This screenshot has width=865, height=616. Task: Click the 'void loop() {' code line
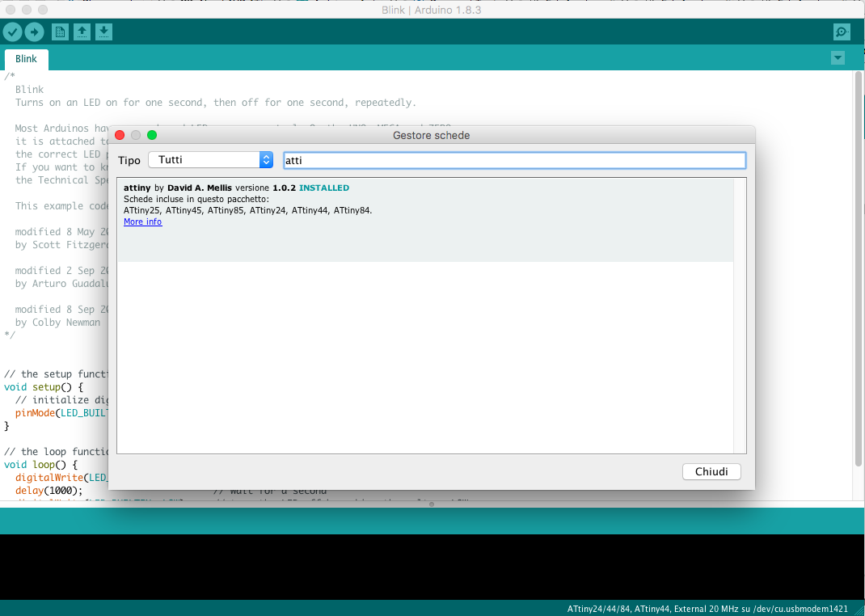tap(40, 465)
